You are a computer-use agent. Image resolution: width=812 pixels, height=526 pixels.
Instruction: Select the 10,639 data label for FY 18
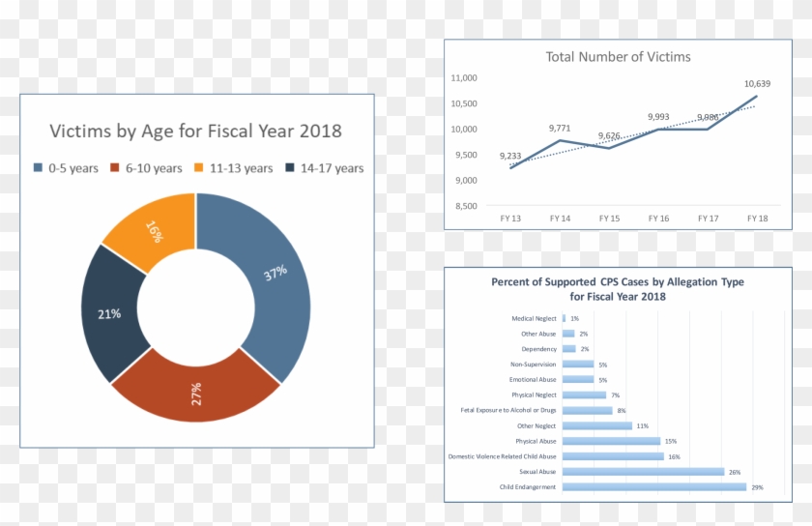[x=757, y=84]
